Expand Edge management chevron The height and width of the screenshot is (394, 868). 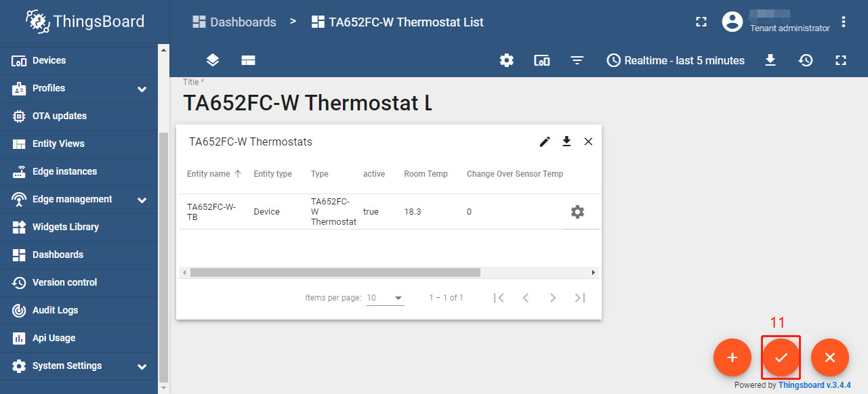142,200
